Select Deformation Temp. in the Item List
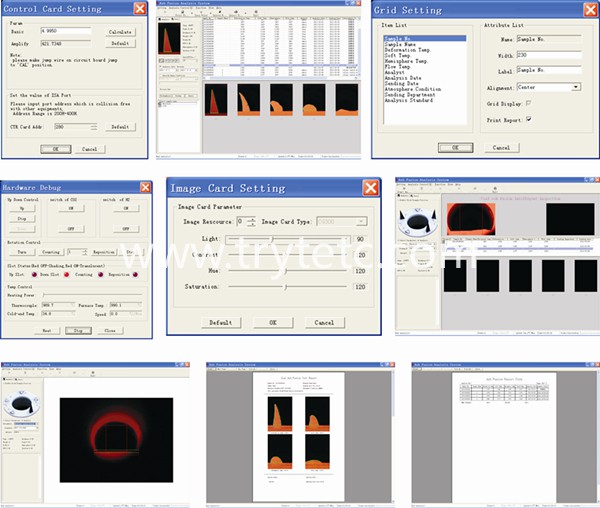Image resolution: width=600 pixels, height=508 pixels. 407,50
